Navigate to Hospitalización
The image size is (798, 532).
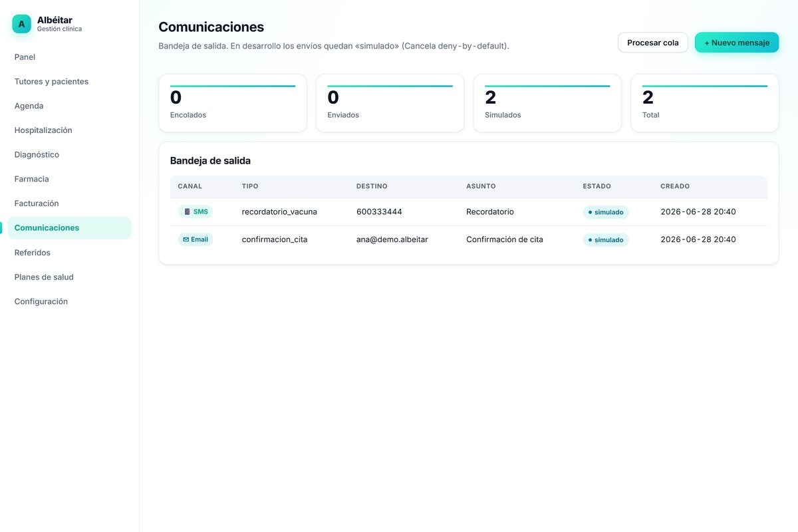(69, 130)
